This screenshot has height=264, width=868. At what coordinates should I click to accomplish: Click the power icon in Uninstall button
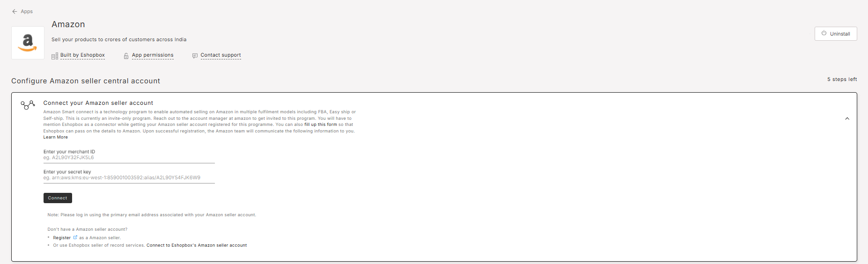point(824,33)
